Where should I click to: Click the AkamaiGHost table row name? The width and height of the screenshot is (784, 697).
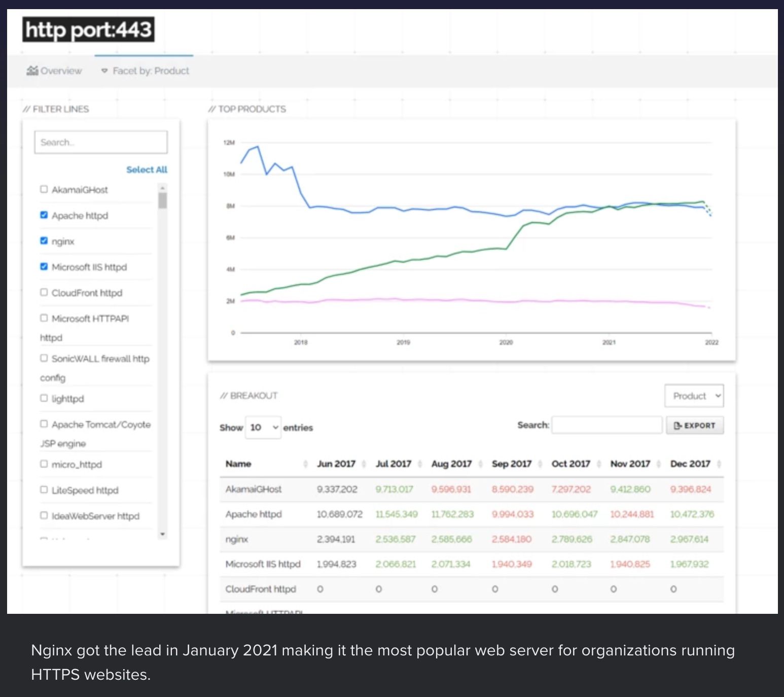pos(254,489)
